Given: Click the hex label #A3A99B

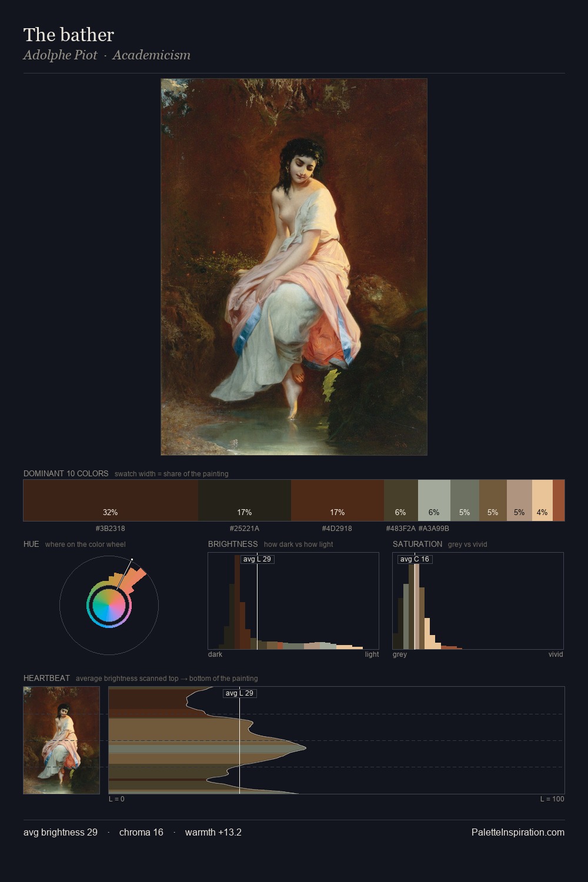Looking at the screenshot, I should pos(434,529).
